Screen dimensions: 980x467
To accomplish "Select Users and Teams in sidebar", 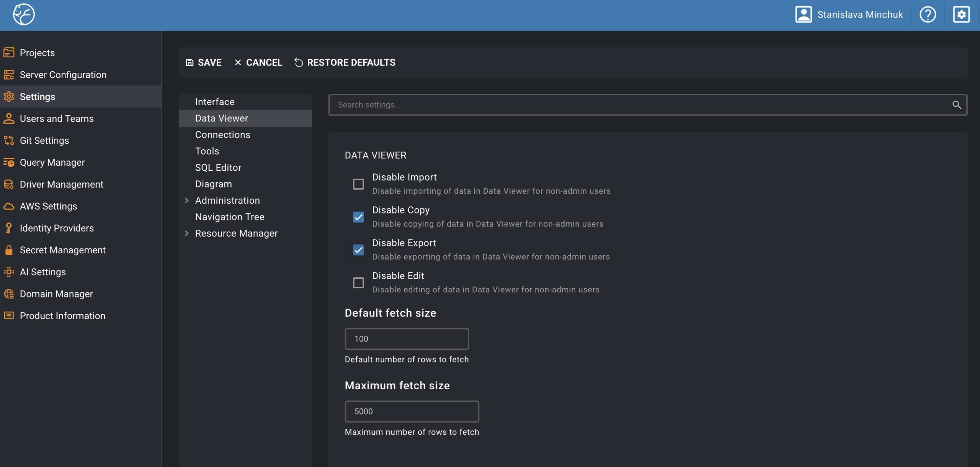I will point(56,119).
